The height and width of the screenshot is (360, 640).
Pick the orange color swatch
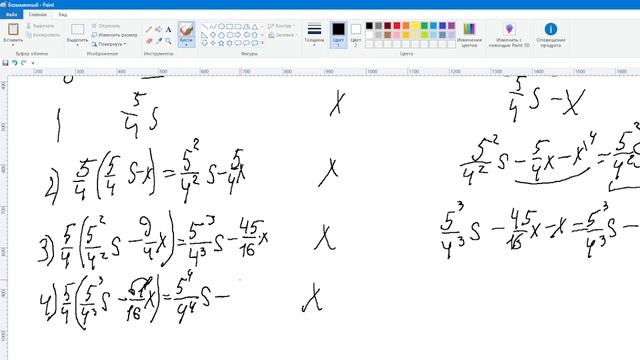[x=406, y=26]
